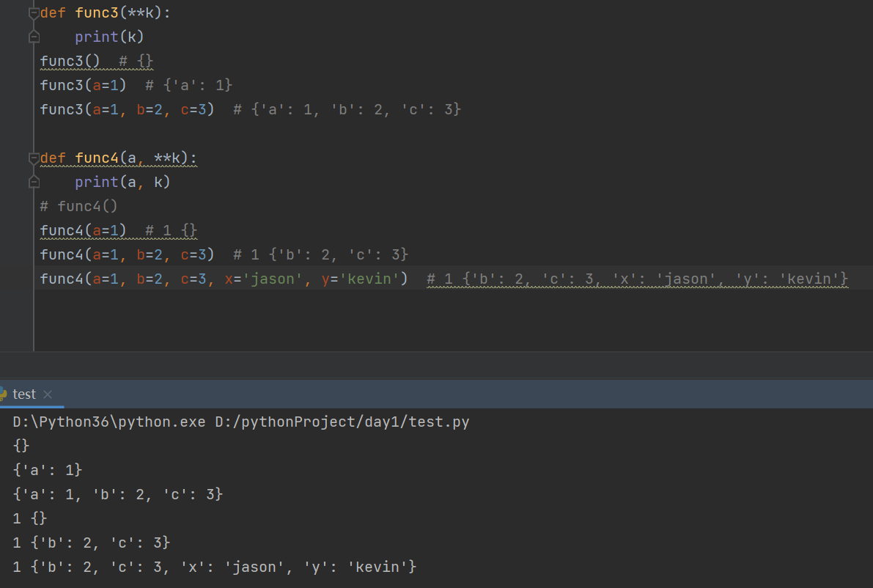Click the comment # {'a': 1} in editor
This screenshot has width=873, height=588.
188,85
